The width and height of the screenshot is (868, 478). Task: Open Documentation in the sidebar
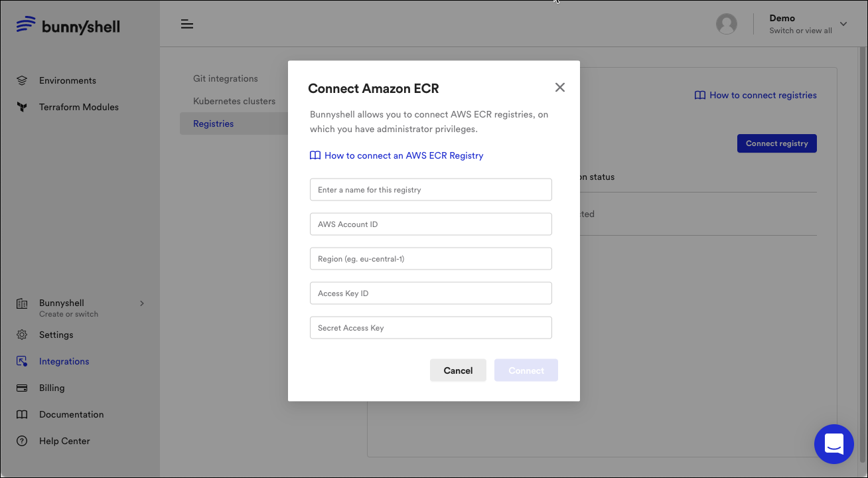(72, 414)
